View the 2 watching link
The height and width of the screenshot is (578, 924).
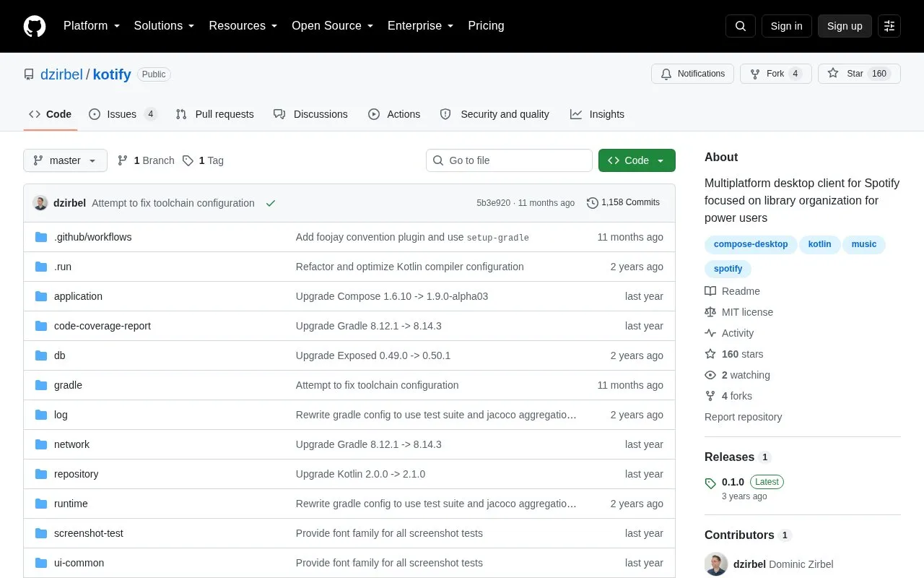[x=738, y=375]
